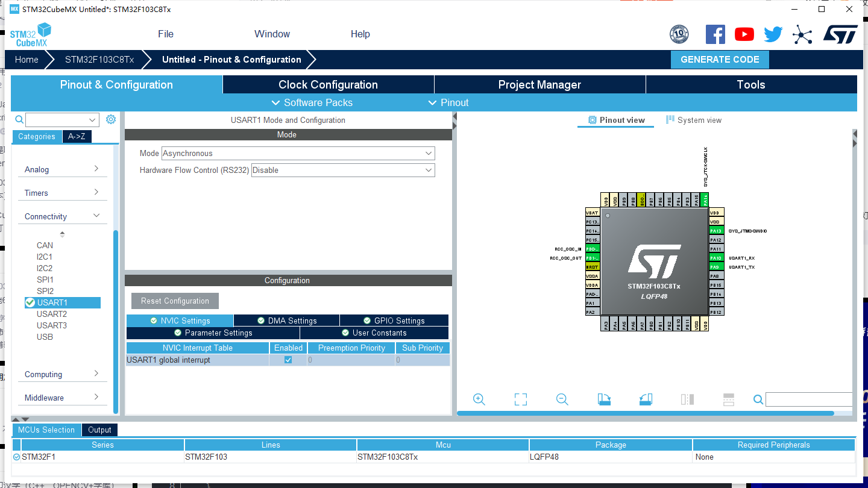Click the GENERATE CODE button
This screenshot has height=488, width=868.
click(720, 60)
